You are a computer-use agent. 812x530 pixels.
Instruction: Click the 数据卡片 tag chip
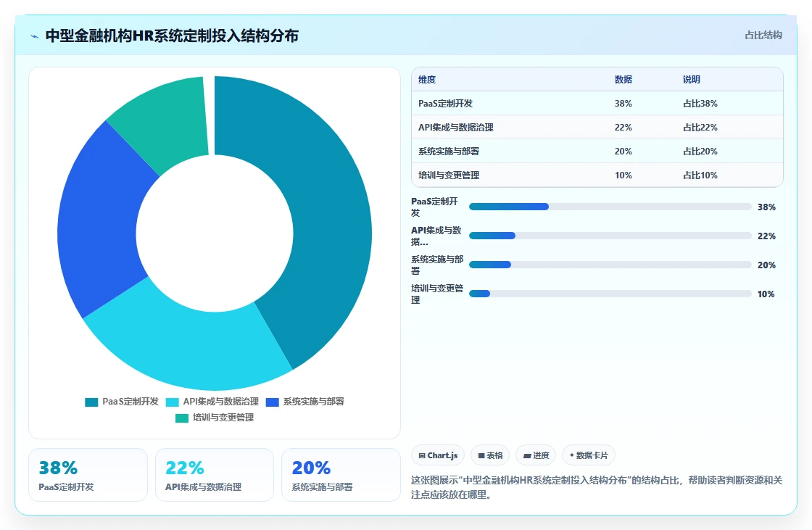pos(588,455)
